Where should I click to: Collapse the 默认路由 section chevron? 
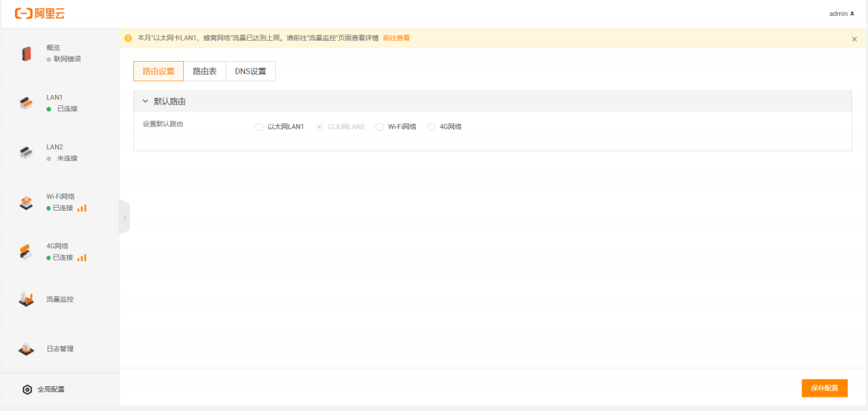coord(145,102)
